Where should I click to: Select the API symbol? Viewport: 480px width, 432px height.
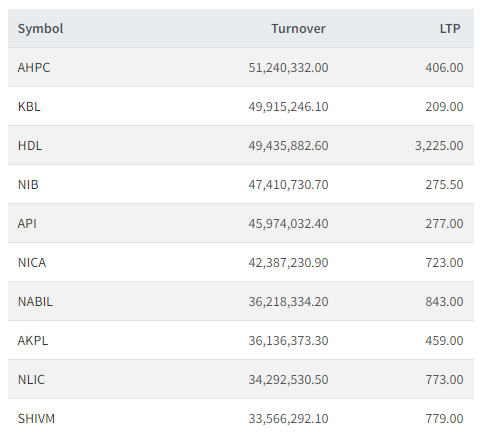tap(27, 224)
